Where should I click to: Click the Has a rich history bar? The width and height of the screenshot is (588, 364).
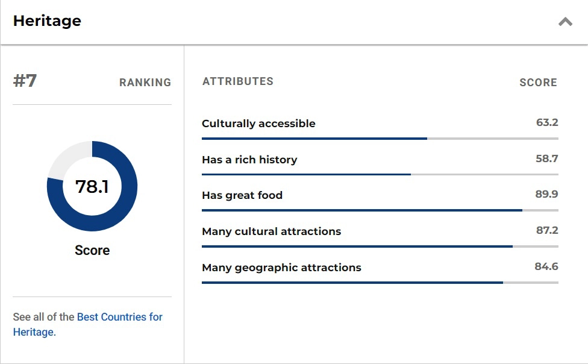(380, 174)
